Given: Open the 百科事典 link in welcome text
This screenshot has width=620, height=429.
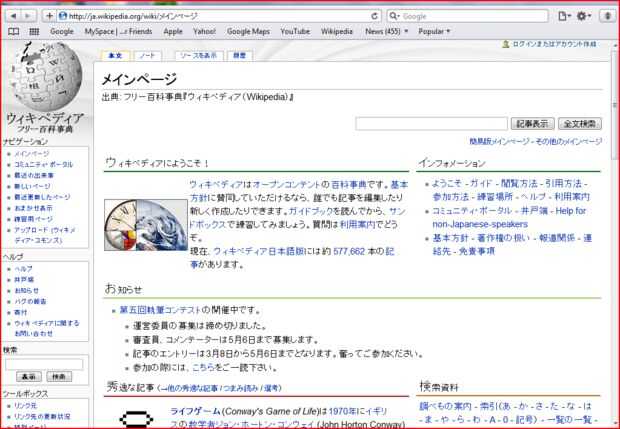Looking at the screenshot, I should [349, 184].
